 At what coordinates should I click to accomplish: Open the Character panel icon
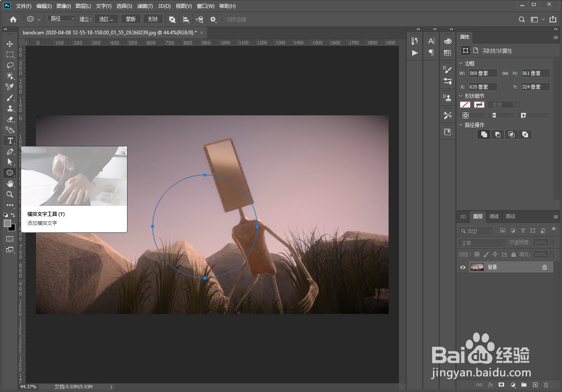tap(431, 41)
